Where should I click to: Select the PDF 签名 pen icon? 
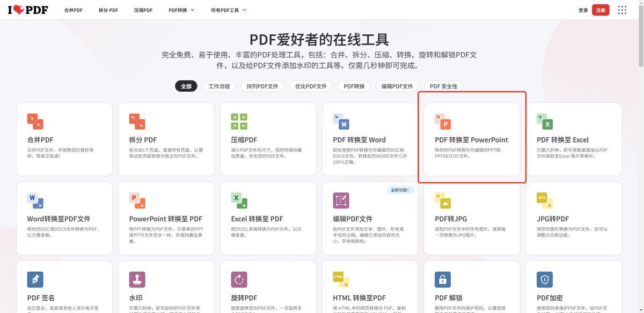tap(35, 279)
